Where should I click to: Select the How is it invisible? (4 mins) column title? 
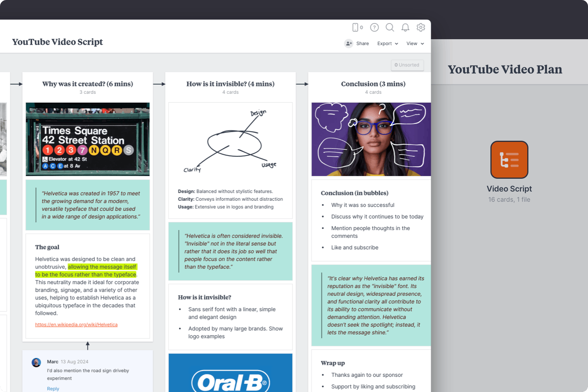click(230, 84)
